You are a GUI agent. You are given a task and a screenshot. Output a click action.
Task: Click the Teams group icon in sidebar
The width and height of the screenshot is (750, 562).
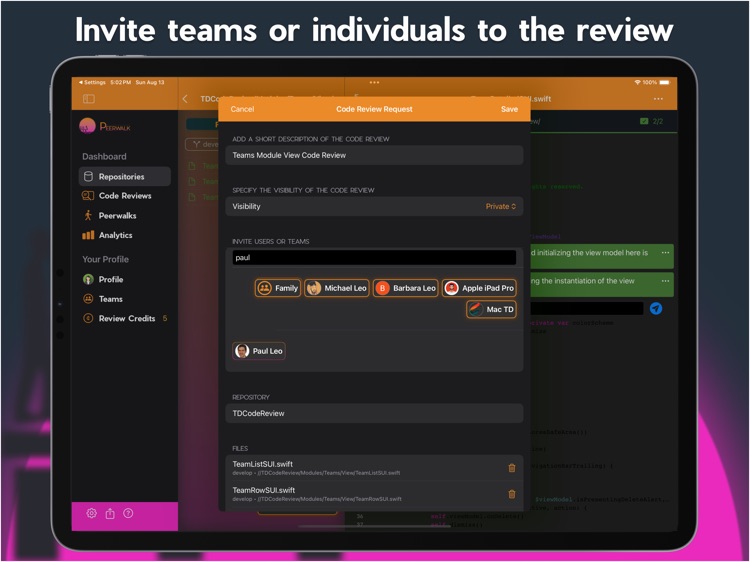[88, 299]
